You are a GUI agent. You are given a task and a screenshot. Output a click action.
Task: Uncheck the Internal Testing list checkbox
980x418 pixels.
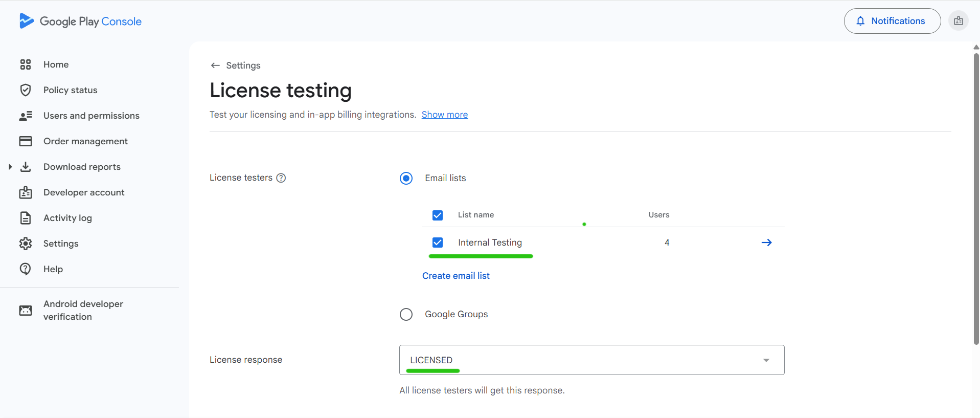click(438, 243)
